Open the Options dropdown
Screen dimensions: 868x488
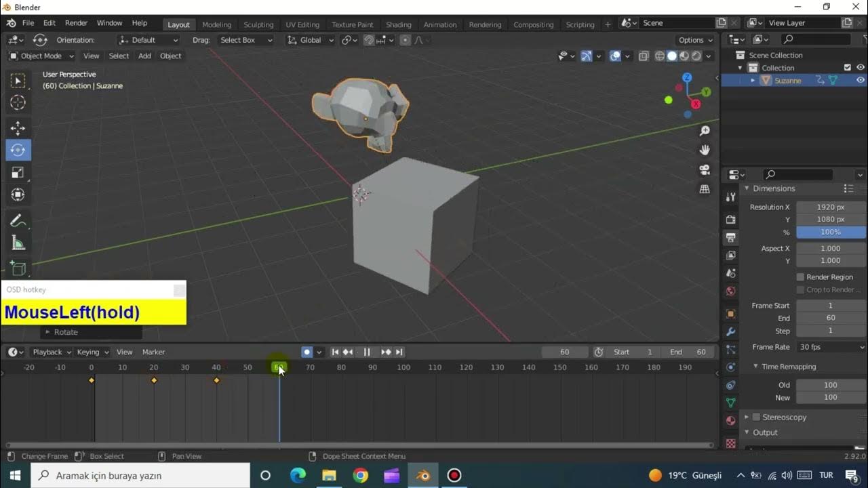coord(696,40)
